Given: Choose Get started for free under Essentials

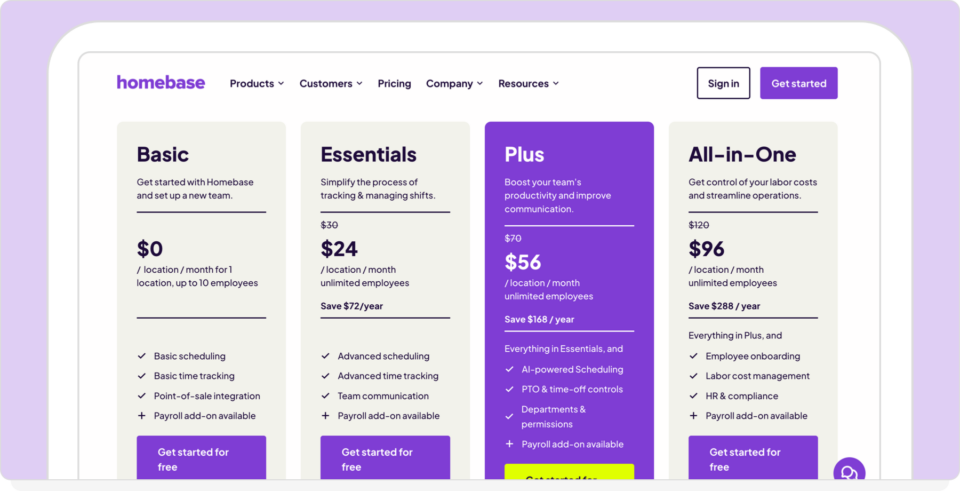Looking at the screenshot, I should [x=385, y=459].
